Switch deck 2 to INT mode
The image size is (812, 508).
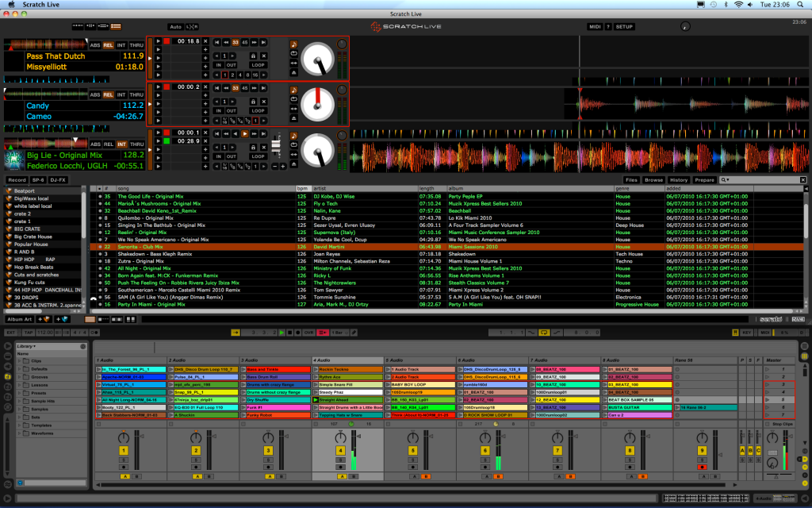[x=121, y=95]
